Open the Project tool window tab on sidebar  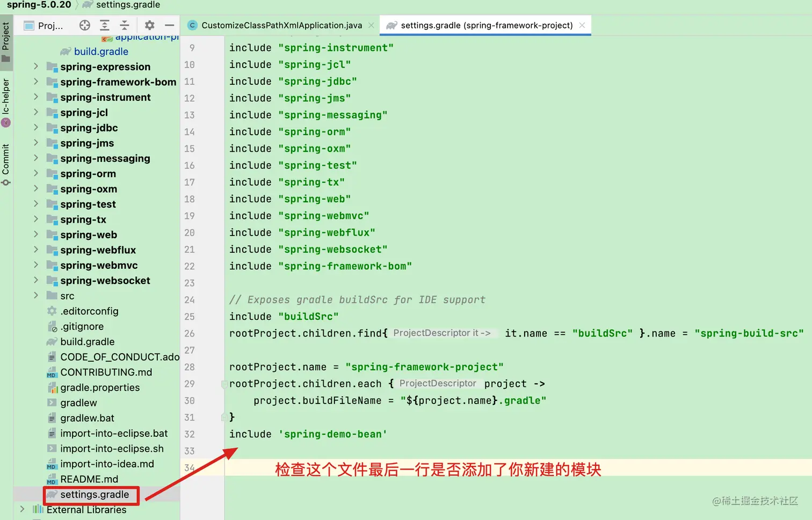(x=6, y=42)
